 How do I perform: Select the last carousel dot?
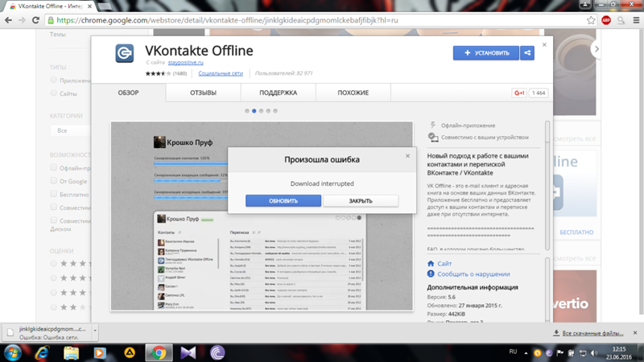click(x=275, y=111)
